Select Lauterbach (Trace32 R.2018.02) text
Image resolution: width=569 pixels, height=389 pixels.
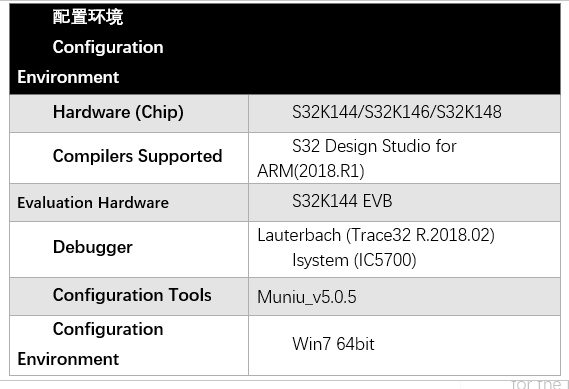(376, 235)
